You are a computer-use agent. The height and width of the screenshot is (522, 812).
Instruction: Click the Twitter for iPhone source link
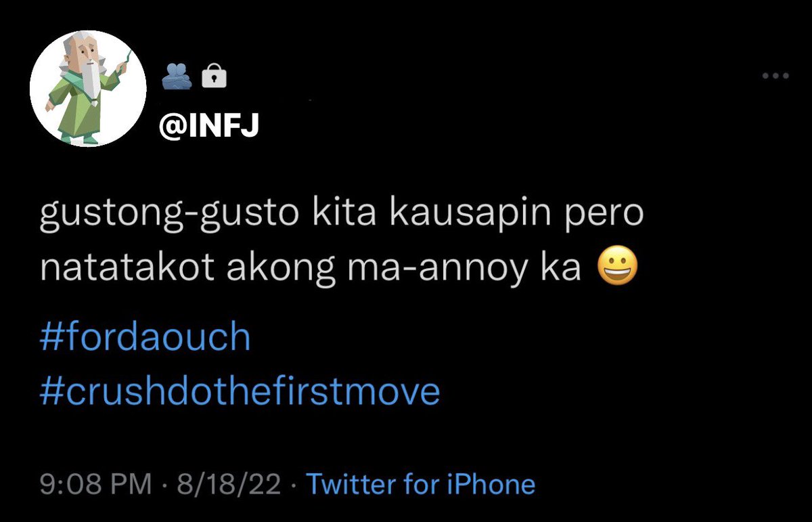(421, 484)
